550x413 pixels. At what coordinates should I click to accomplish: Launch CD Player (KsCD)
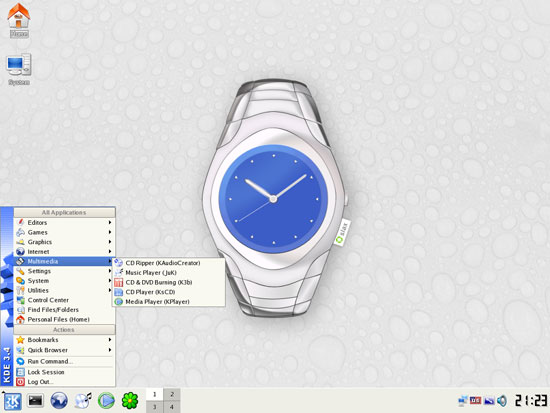[x=169, y=292]
